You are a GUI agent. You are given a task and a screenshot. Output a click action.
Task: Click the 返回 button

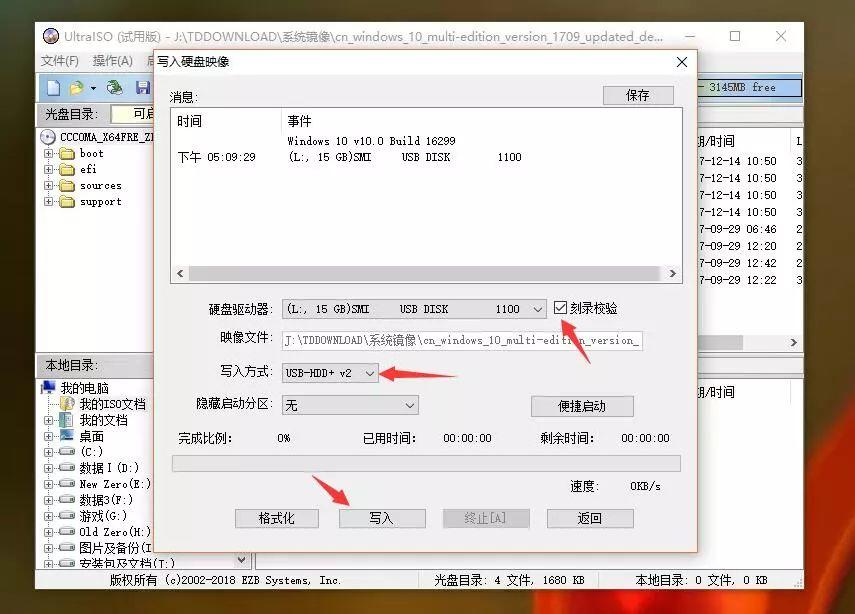click(590, 518)
